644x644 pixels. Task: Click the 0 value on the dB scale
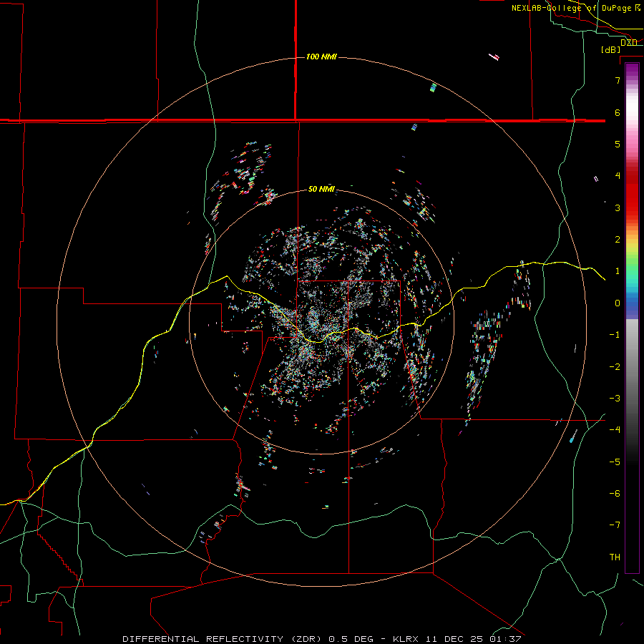click(618, 303)
